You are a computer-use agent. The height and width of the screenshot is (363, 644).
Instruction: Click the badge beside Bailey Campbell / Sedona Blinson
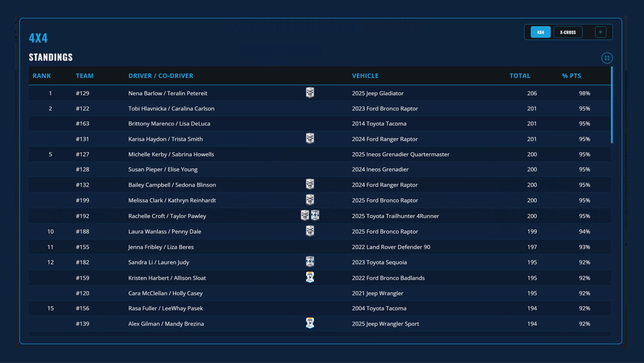coord(310,185)
